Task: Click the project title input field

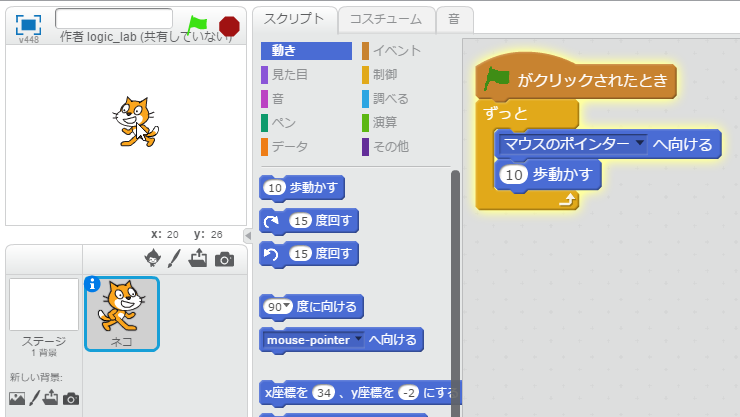Action: [x=114, y=19]
